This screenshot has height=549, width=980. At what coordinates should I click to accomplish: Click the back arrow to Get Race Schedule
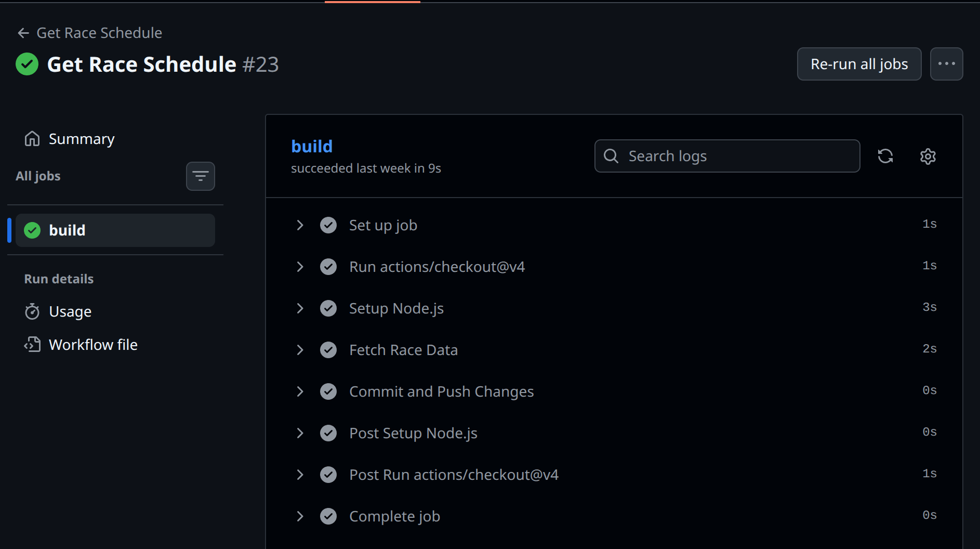coord(23,33)
